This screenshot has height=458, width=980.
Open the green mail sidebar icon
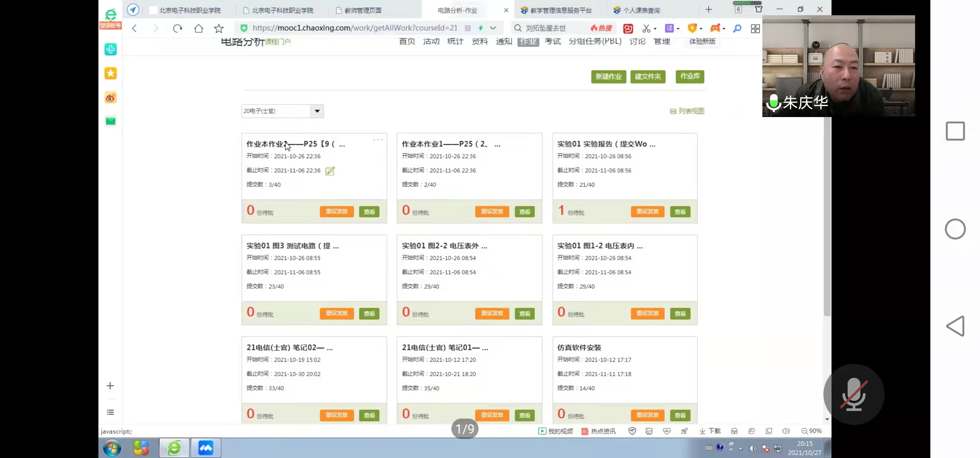(111, 121)
